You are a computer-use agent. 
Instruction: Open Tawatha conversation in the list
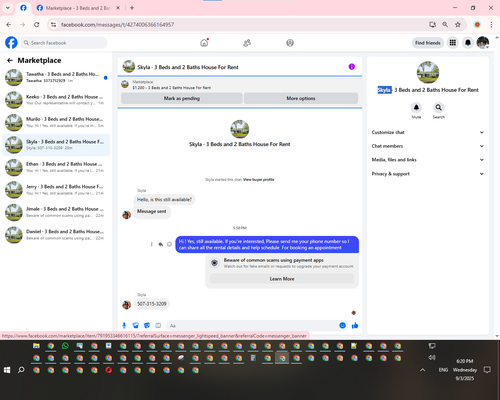(x=56, y=77)
